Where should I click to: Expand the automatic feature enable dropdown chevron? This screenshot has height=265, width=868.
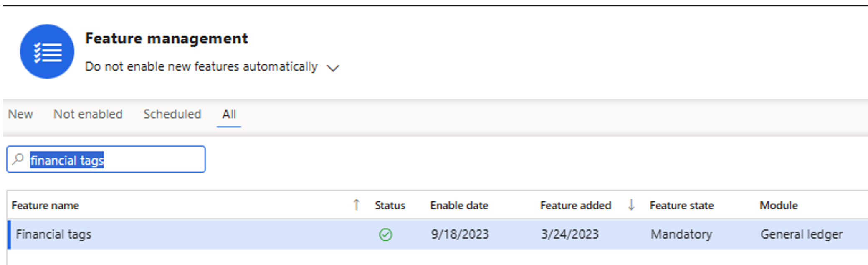click(x=333, y=68)
